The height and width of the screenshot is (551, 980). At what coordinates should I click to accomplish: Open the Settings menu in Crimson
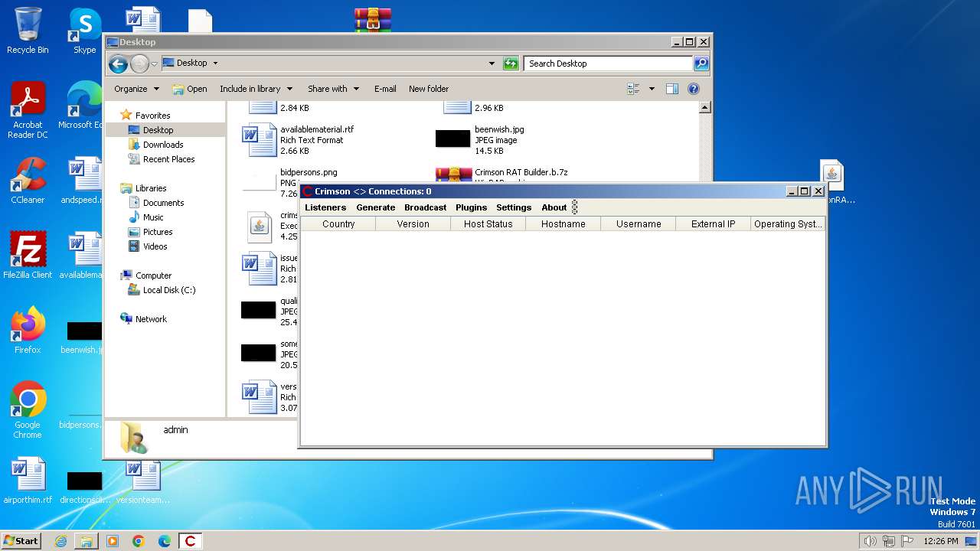click(514, 207)
